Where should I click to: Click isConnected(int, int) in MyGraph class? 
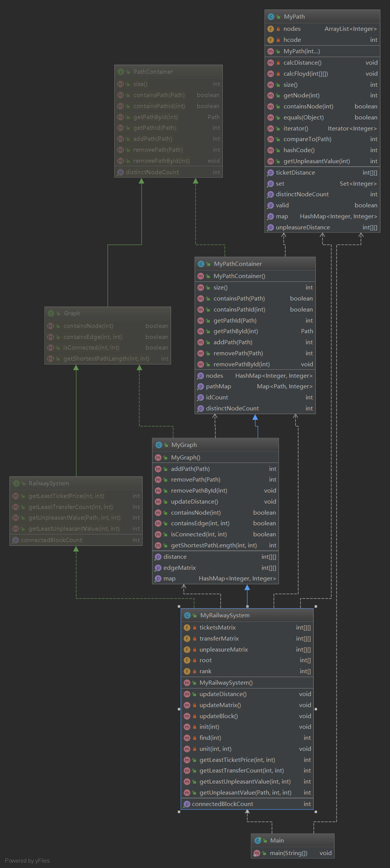[x=199, y=534]
